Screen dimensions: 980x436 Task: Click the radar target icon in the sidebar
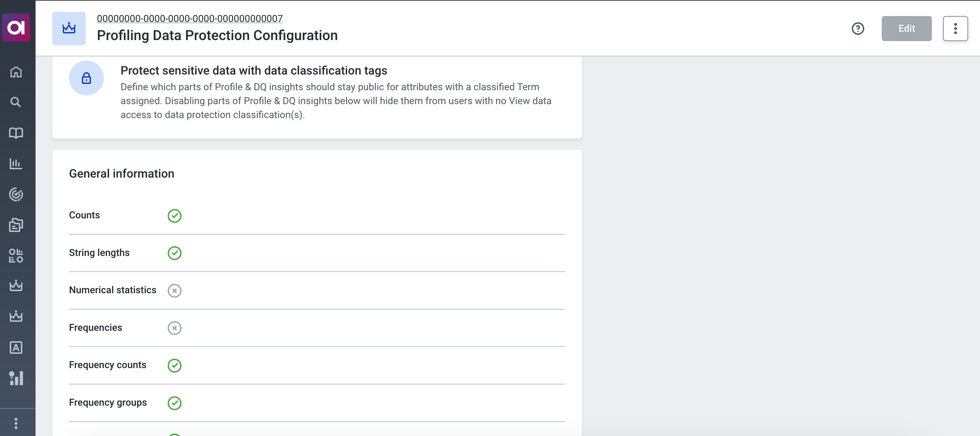tap(16, 194)
